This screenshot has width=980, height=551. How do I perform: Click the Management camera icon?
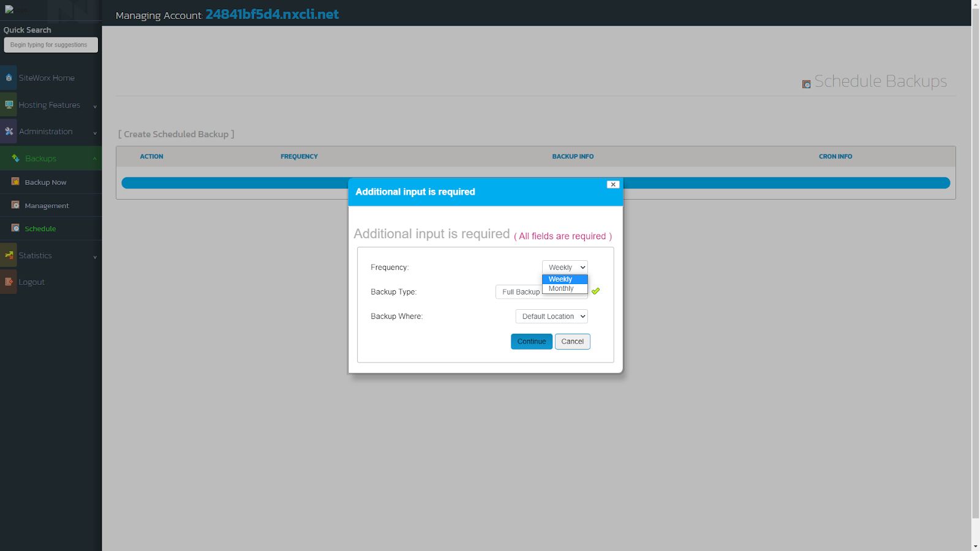click(x=15, y=205)
